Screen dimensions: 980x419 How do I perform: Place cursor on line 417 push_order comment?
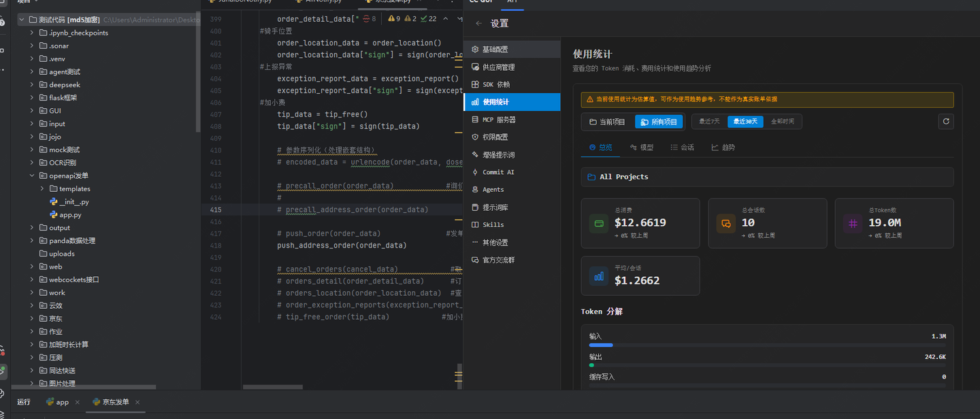click(328, 233)
